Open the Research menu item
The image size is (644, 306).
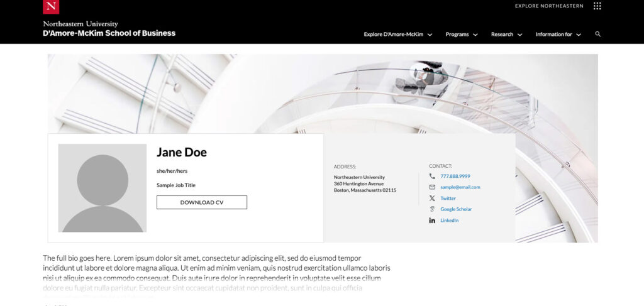[502, 35]
